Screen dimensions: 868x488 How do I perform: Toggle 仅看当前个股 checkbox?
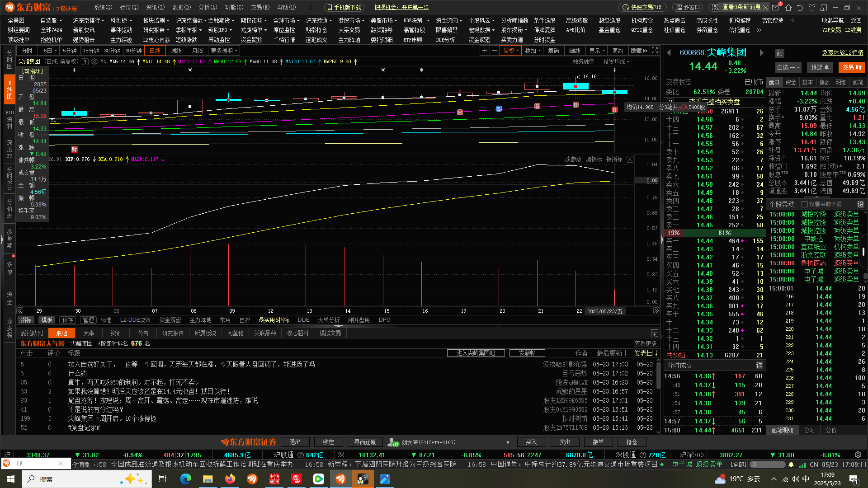pyautogui.click(x=805, y=204)
